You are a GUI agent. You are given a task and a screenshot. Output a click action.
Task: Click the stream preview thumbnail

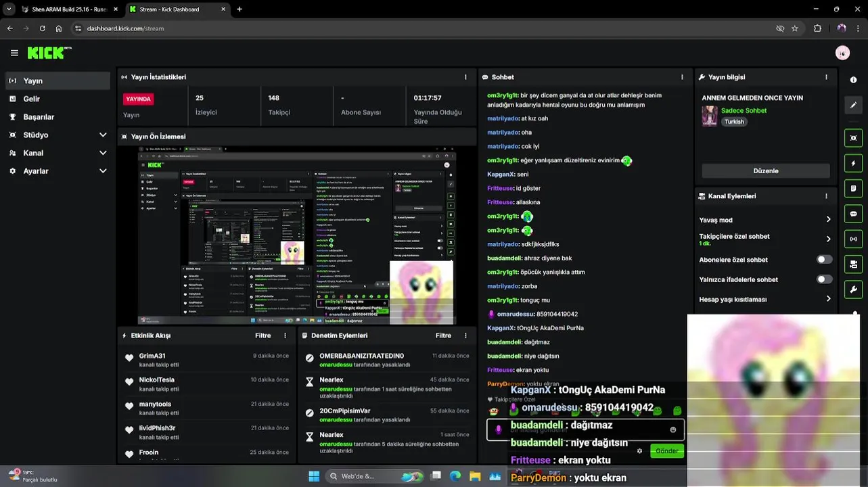pyautogui.click(x=297, y=235)
